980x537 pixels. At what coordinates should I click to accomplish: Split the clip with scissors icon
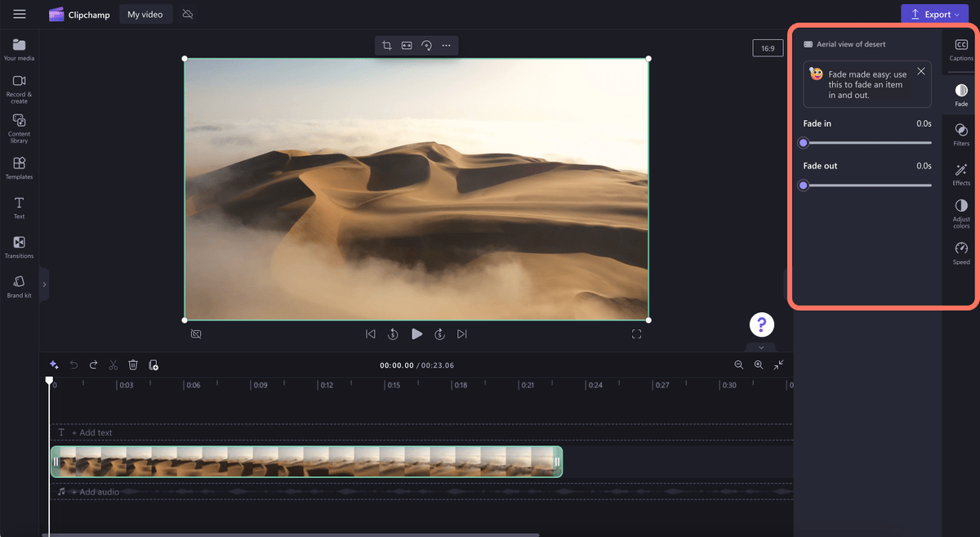point(114,365)
